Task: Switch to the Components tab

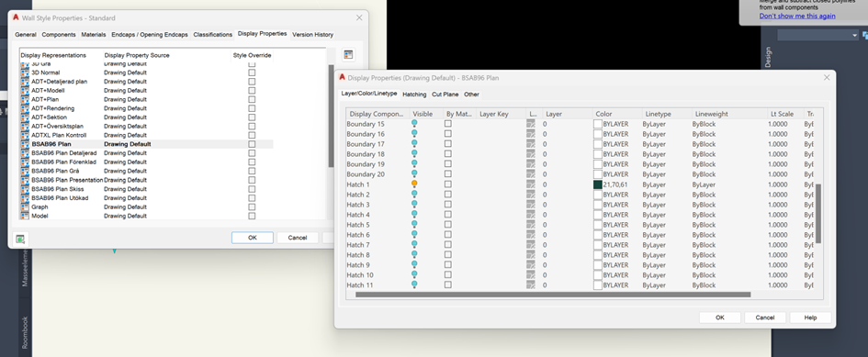Action: [x=59, y=34]
